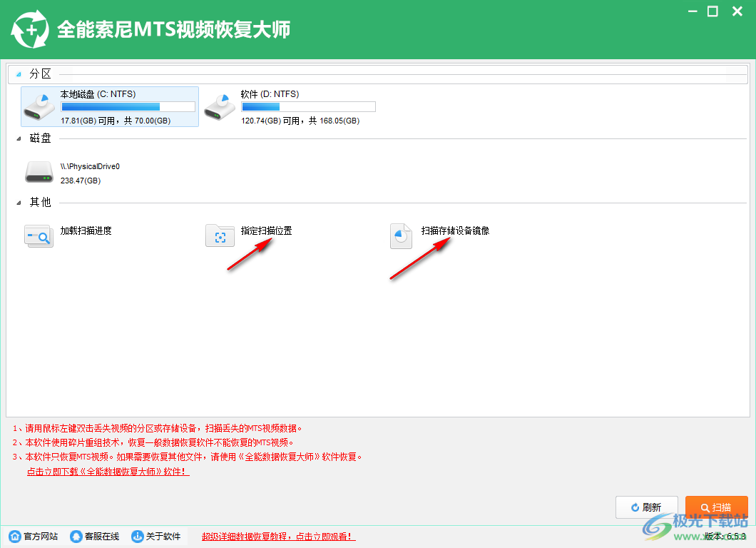Collapse the 其他 section

tap(19, 203)
